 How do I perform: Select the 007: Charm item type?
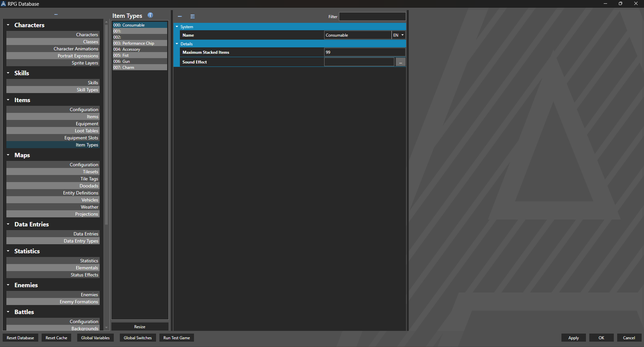tap(140, 67)
